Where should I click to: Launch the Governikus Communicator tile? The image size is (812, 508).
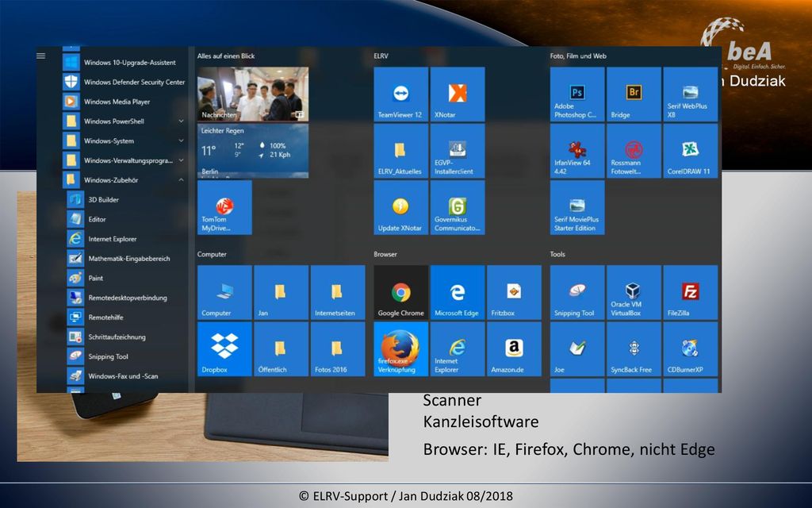(x=458, y=207)
